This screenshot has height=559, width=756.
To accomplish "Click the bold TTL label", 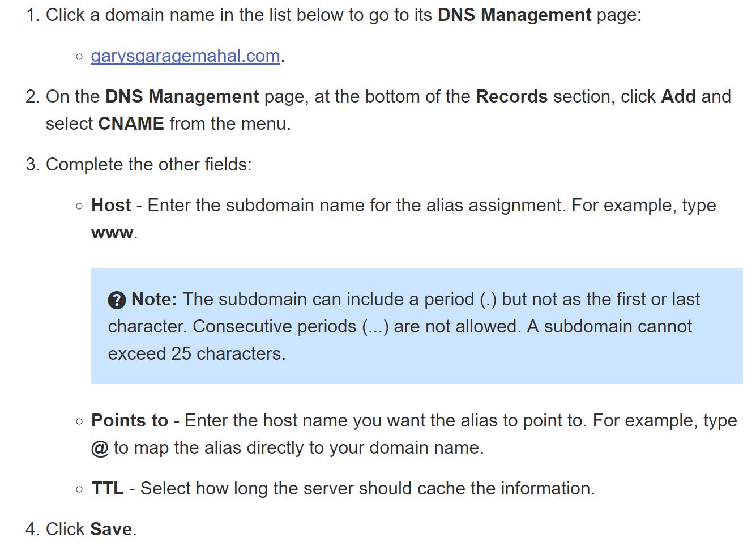I will point(108,488).
